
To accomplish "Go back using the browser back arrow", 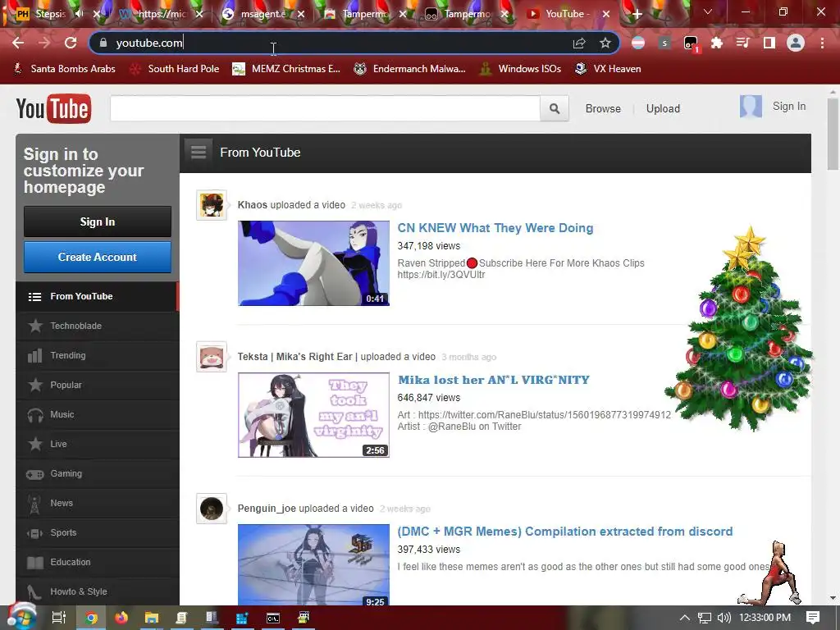I will point(18,43).
